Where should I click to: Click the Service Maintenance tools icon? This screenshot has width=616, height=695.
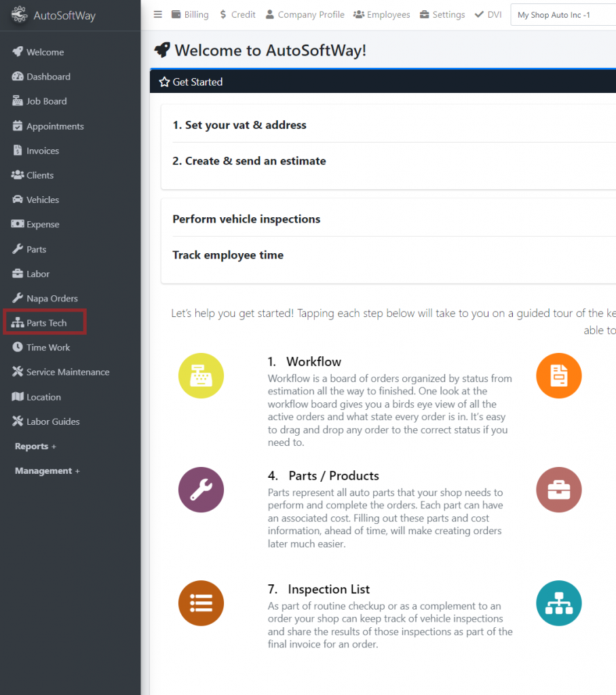pyautogui.click(x=18, y=371)
